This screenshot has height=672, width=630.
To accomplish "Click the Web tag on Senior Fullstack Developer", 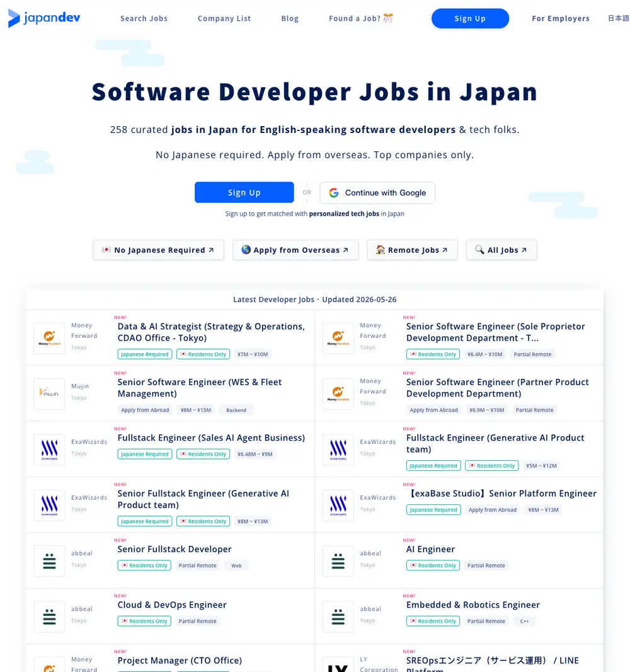I will pyautogui.click(x=236, y=565).
